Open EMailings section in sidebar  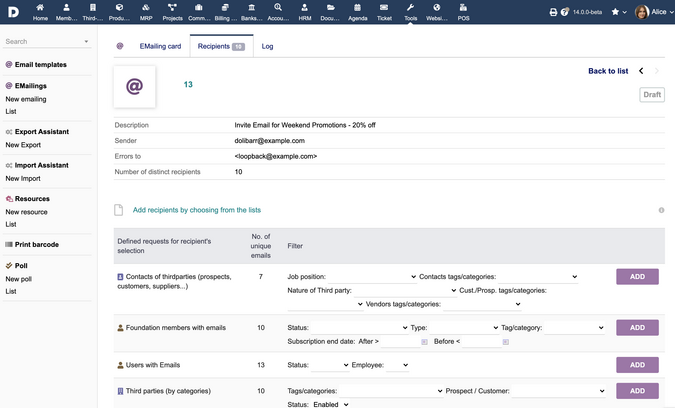pos(31,86)
